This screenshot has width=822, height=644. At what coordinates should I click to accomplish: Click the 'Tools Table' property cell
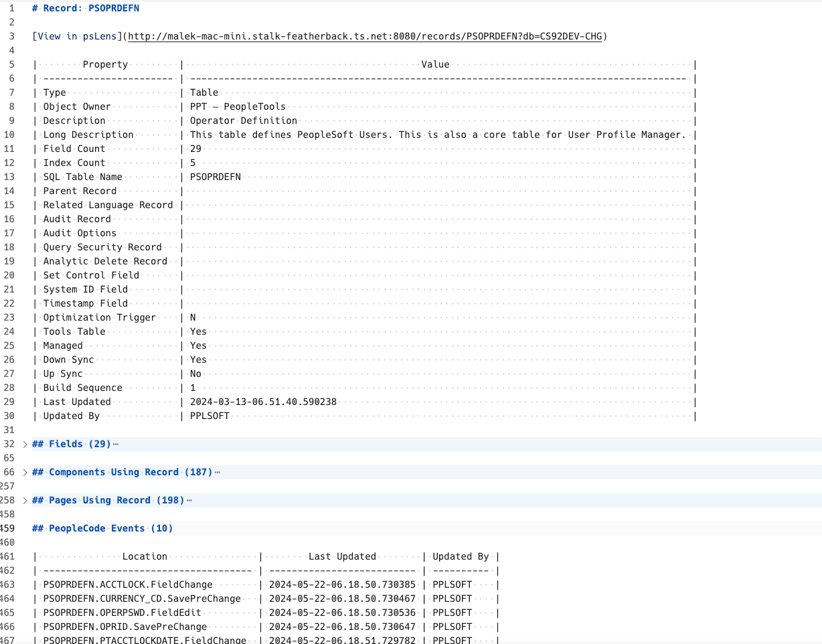74,331
